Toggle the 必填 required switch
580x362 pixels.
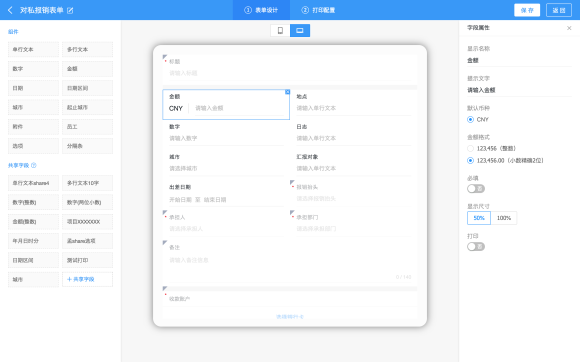coord(476,189)
